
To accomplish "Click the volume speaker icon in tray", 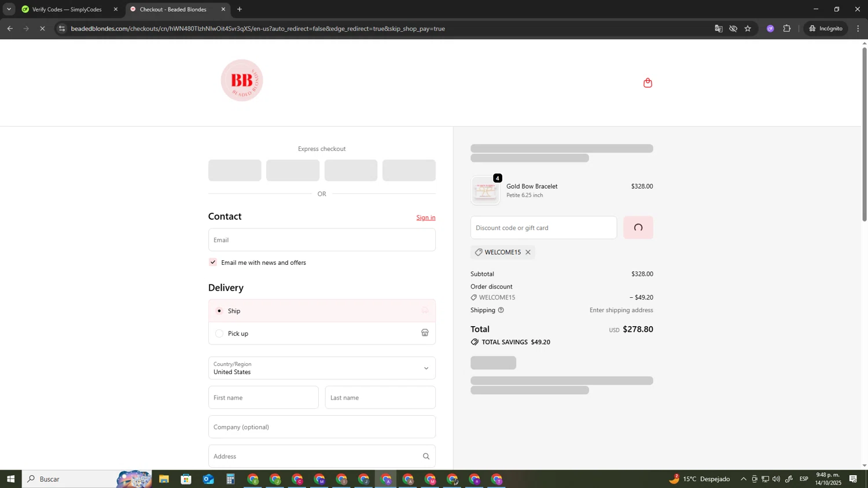I will click(x=776, y=479).
